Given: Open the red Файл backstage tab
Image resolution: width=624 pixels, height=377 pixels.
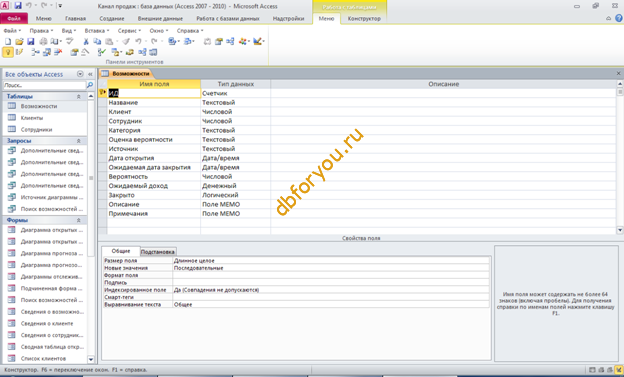Looking at the screenshot, I should tap(14, 18).
